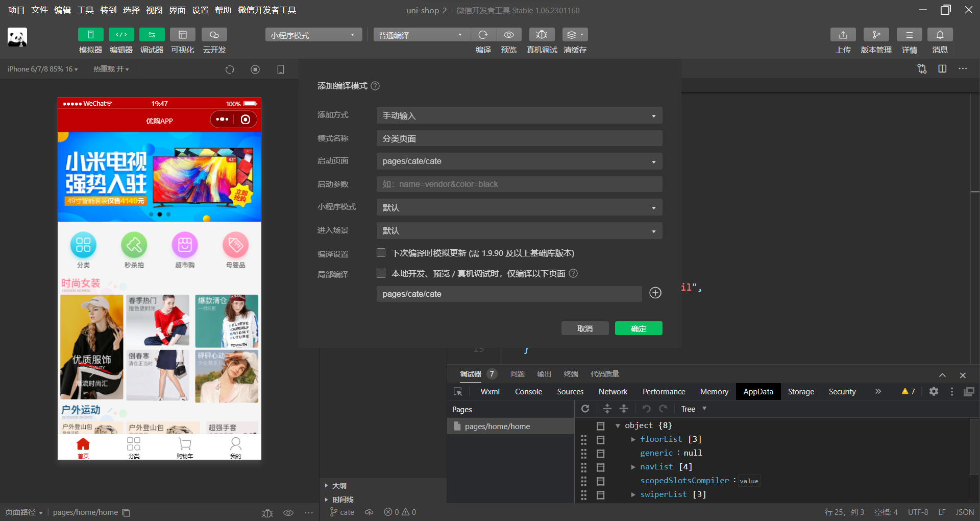This screenshot has height=521, width=980.
Task: Click the devtools settings gear icon
Action: (x=934, y=391)
